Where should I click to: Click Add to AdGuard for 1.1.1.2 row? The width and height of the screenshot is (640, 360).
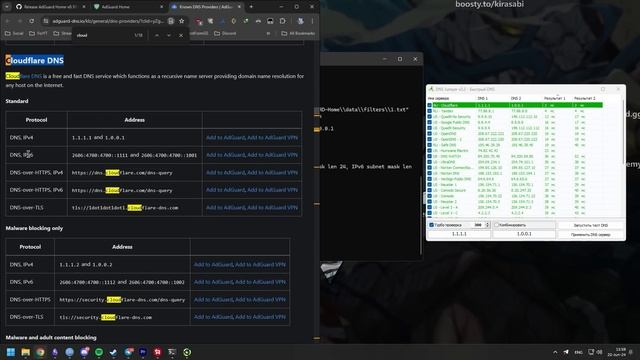point(213,265)
